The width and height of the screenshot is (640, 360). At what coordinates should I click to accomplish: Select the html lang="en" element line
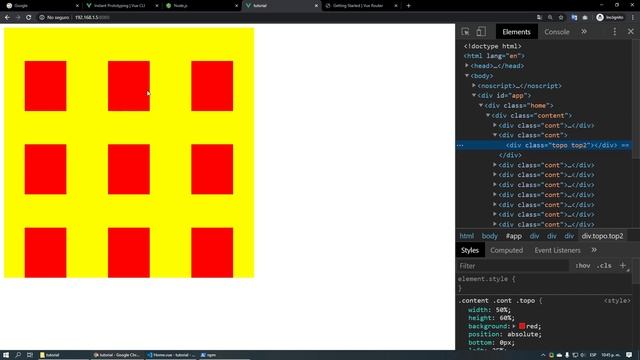tap(494, 56)
